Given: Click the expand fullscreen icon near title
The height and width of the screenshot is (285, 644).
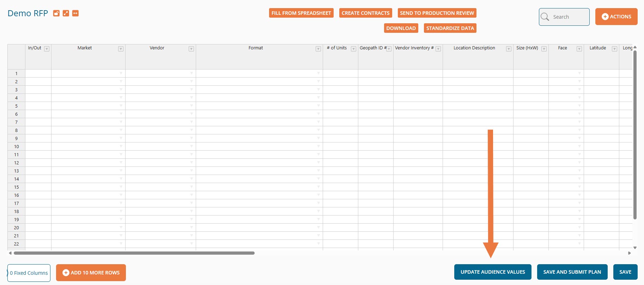Looking at the screenshot, I should point(66,13).
